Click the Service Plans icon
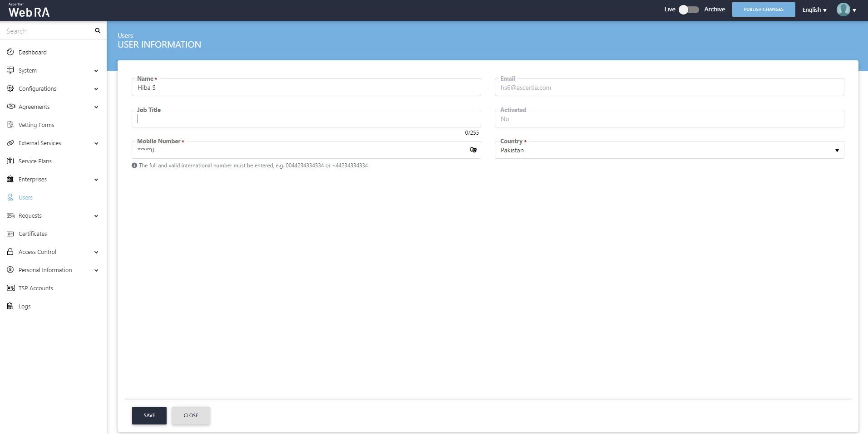The width and height of the screenshot is (868, 434). click(x=10, y=161)
